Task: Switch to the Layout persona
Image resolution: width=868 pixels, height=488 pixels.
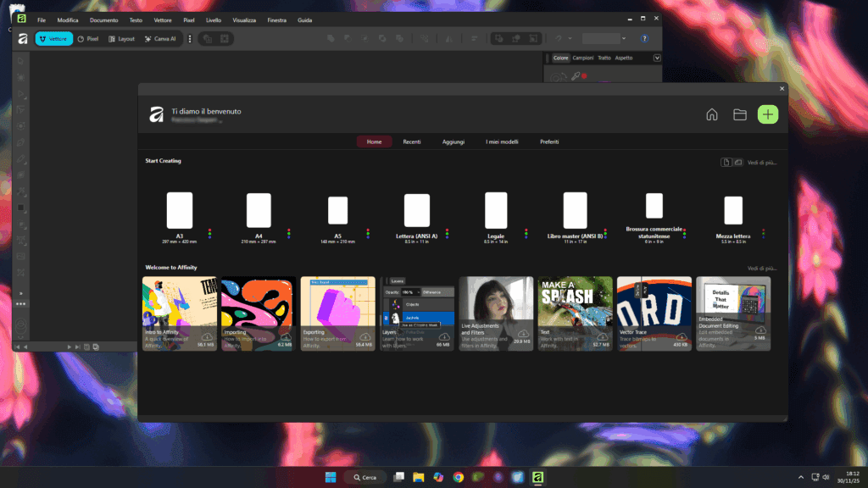Action: 120,38
